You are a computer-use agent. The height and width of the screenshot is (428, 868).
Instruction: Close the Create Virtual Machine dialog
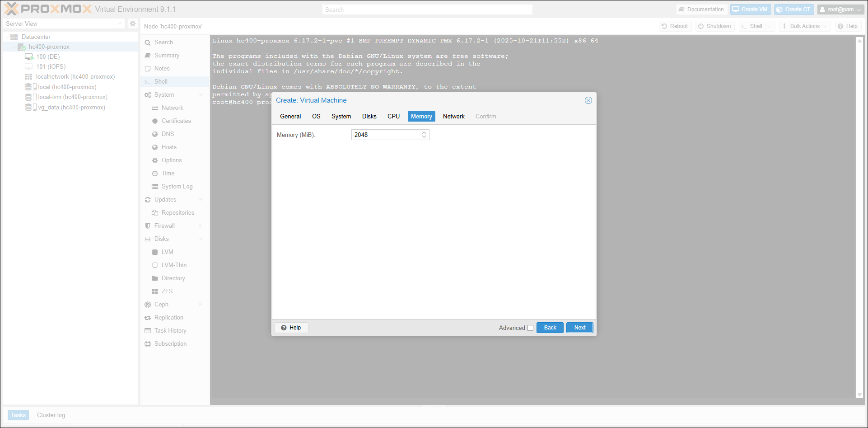(588, 100)
